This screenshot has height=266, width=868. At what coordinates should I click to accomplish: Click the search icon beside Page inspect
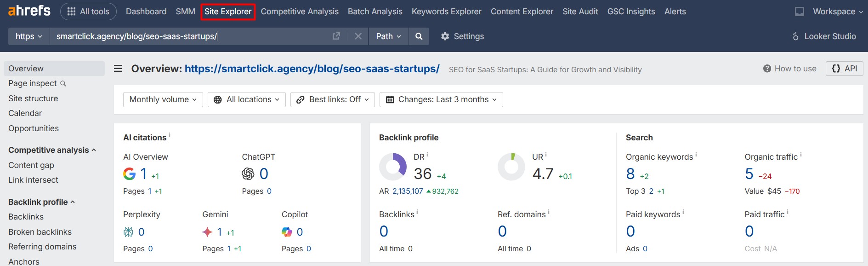pos(63,83)
